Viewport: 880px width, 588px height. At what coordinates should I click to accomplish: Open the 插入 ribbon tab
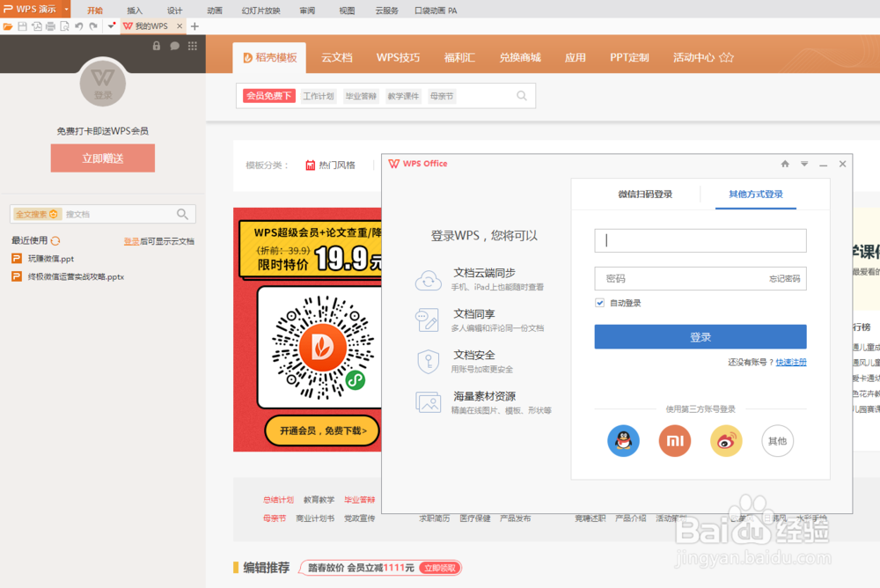[x=135, y=11]
